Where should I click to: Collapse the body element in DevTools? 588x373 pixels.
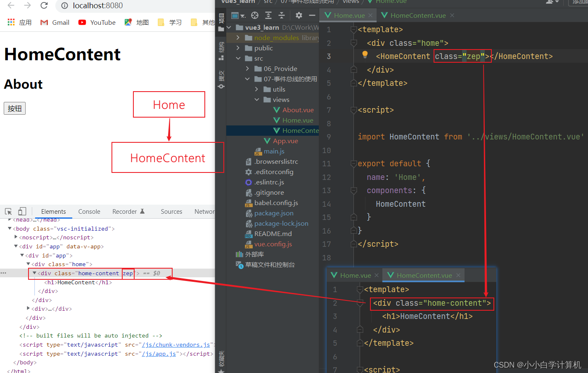click(9, 228)
